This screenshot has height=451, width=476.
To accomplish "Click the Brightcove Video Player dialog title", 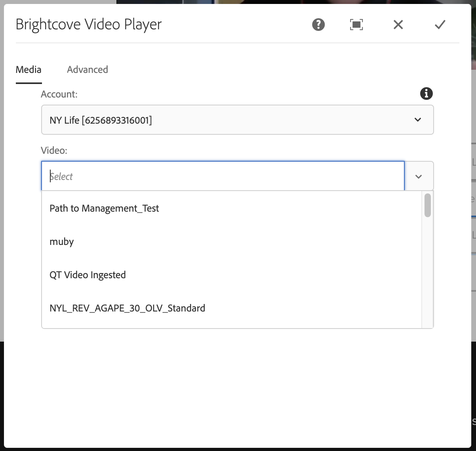I will point(88,24).
